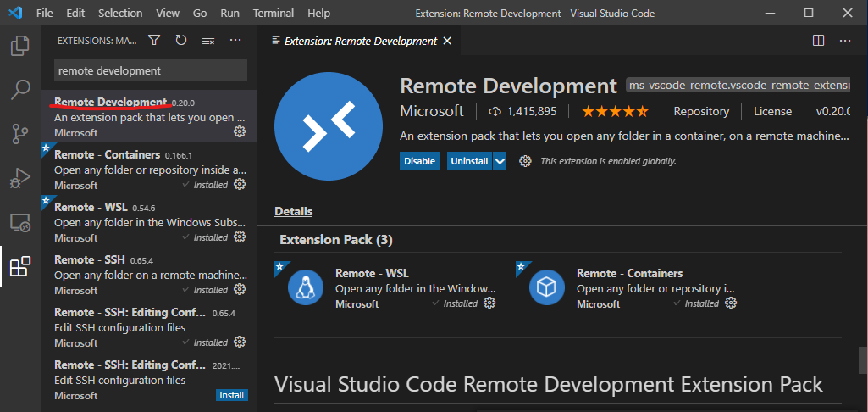Open Extensions panel more actions menu
The height and width of the screenshot is (412, 868).
click(235, 40)
